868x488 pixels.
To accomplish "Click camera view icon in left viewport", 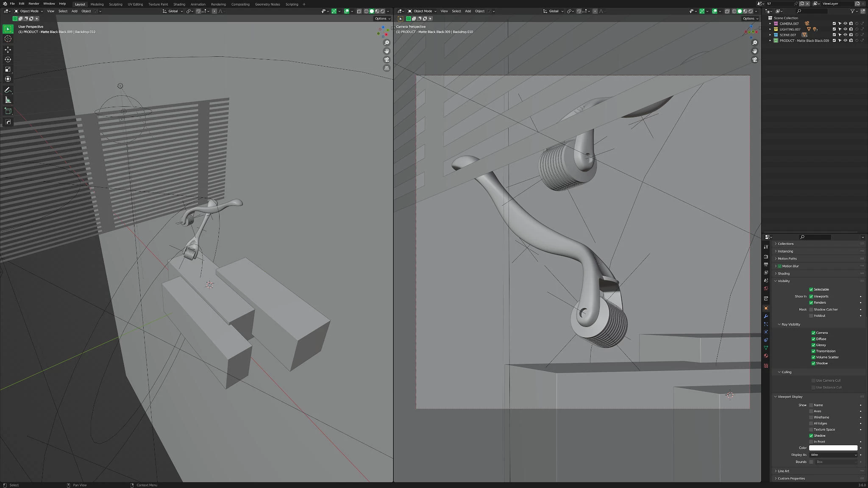I will tap(387, 59).
